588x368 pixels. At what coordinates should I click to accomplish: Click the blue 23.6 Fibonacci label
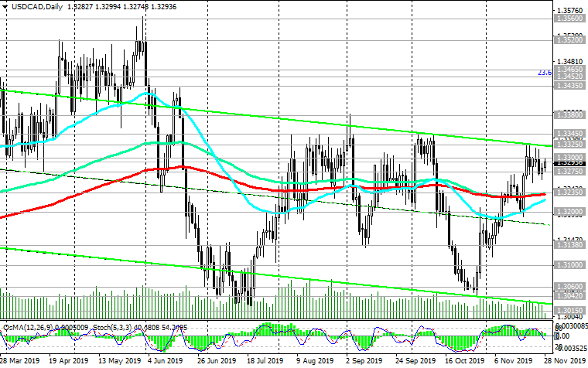pyautogui.click(x=545, y=73)
